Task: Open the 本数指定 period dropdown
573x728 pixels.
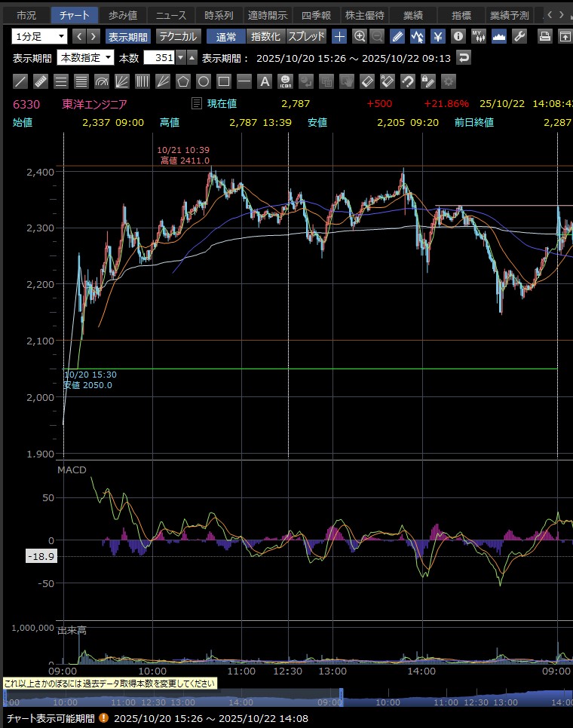Action: coord(86,58)
